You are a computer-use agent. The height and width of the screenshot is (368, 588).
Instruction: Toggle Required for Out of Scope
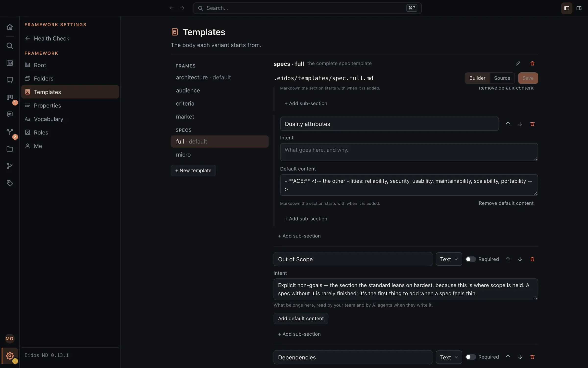(471, 259)
